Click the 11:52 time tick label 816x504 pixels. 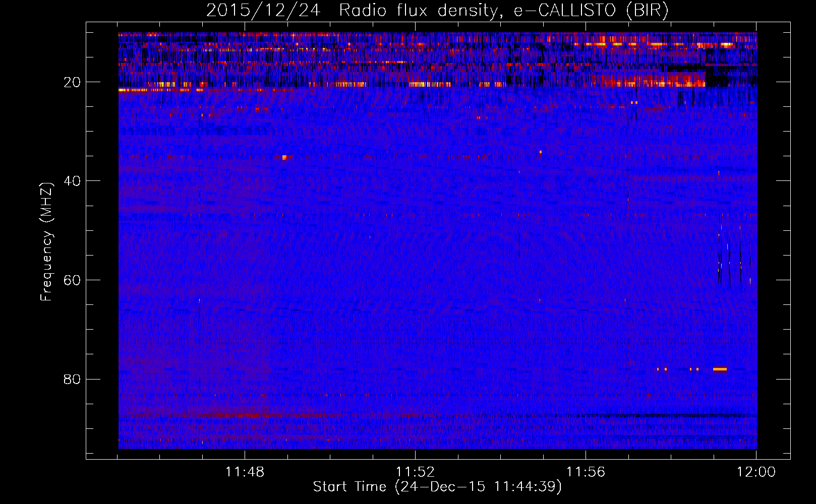(415, 472)
